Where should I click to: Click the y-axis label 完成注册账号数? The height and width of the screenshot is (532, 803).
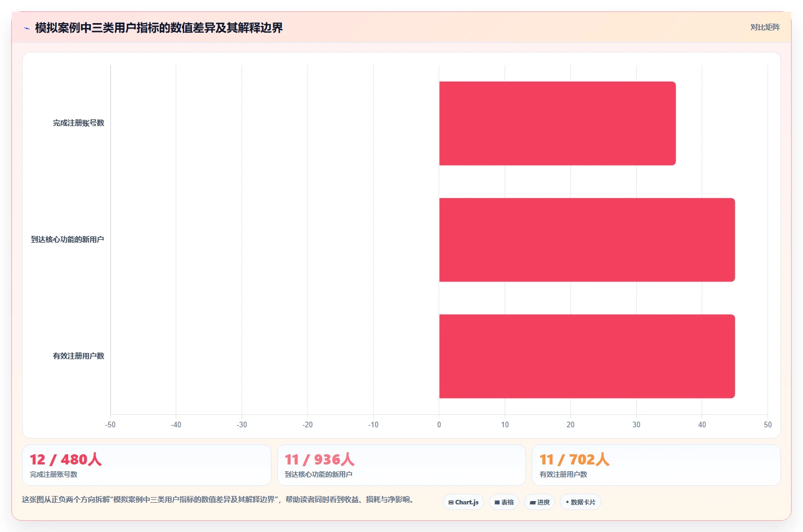[x=78, y=123]
